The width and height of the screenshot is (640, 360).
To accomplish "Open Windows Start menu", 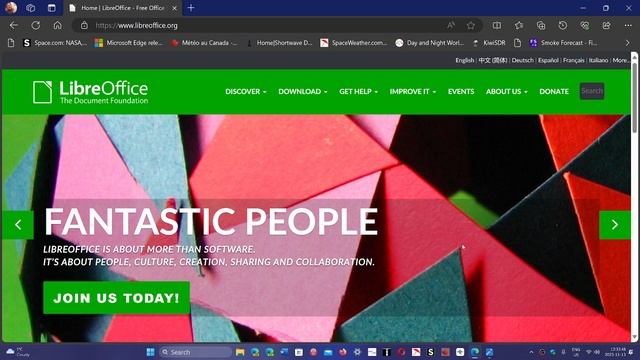I will [x=150, y=352].
